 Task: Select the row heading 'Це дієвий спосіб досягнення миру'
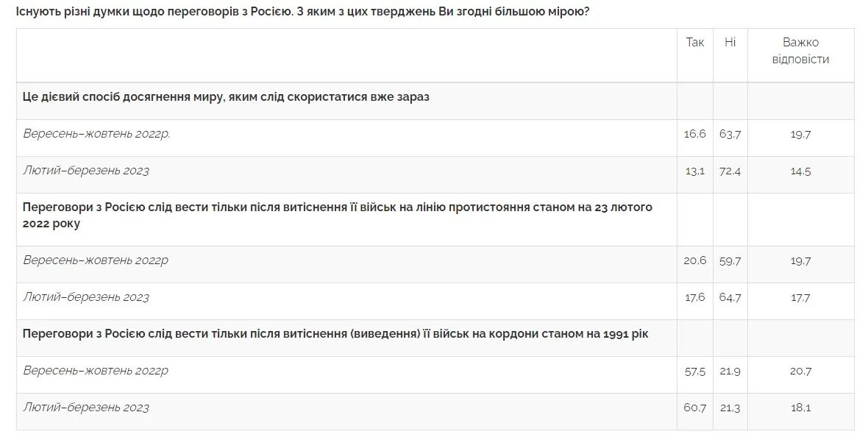pyautogui.click(x=226, y=97)
